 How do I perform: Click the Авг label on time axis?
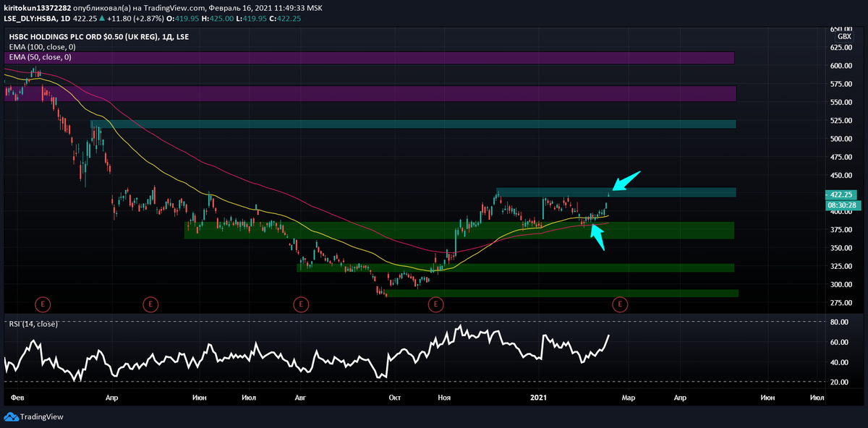tap(301, 398)
